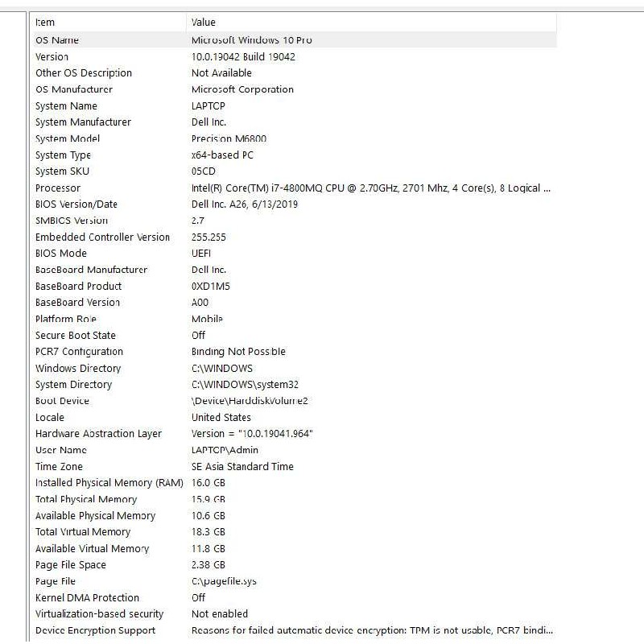Viewport: 644px width, 644px height.
Task: Select the BaseBoard Version row
Action: coord(295,303)
